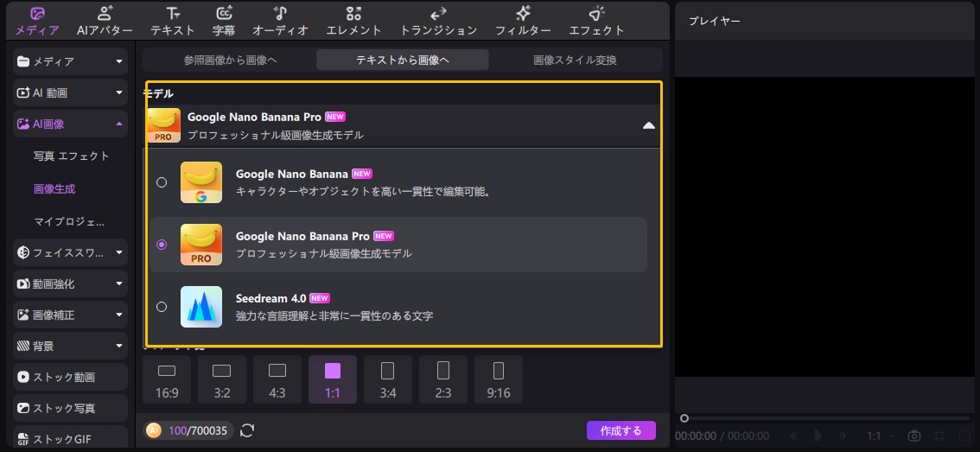Click the 画像補正 icon in sidebar
Viewport: 980px width, 452px height.
point(23,315)
